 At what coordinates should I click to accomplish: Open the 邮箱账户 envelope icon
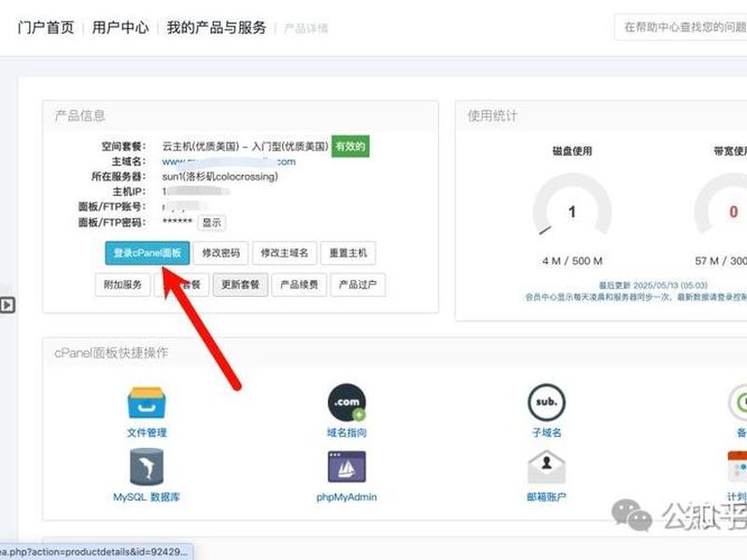pyautogui.click(x=546, y=468)
